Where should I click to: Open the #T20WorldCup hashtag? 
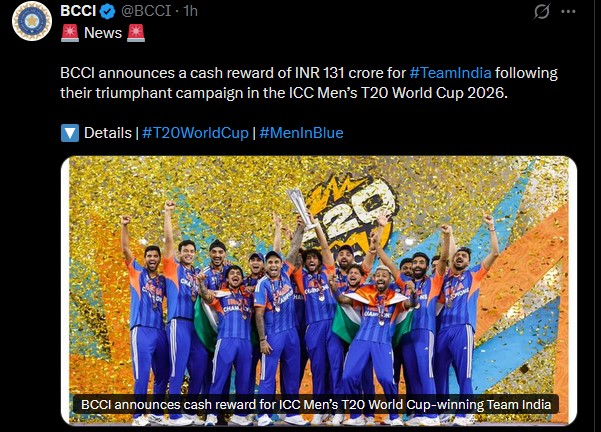(194, 132)
